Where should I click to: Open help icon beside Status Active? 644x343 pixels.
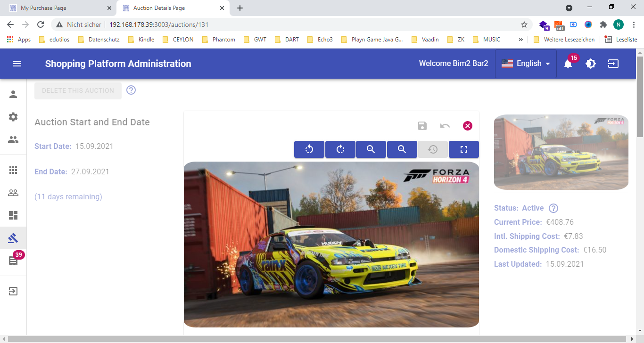(x=553, y=208)
